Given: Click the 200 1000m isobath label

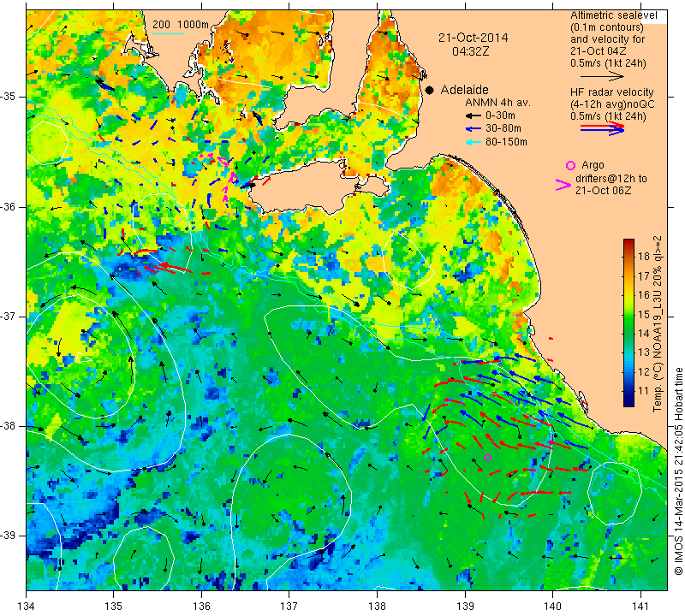Looking at the screenshot, I should click(x=181, y=25).
